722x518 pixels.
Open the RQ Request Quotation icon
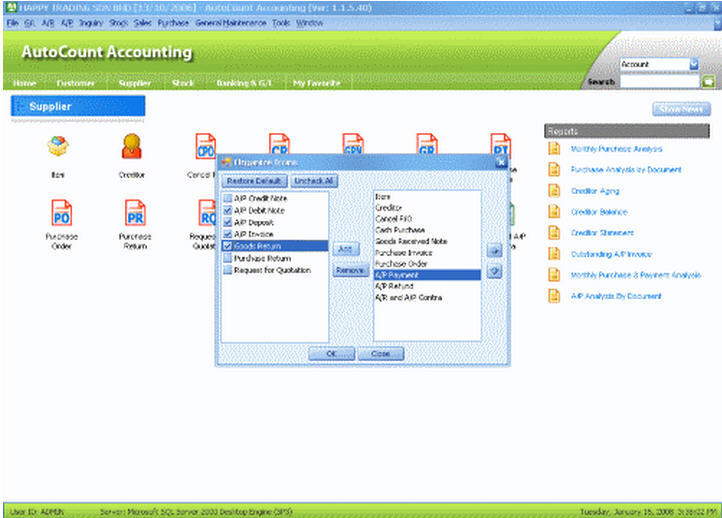[x=207, y=212]
